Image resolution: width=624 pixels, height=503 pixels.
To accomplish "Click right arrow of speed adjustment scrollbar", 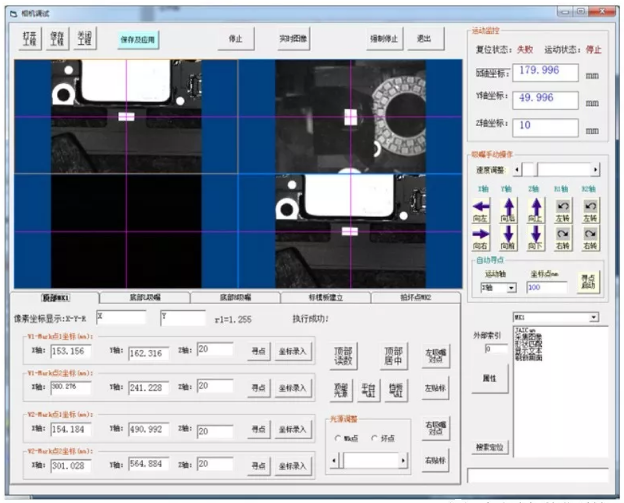I will 597,170.
